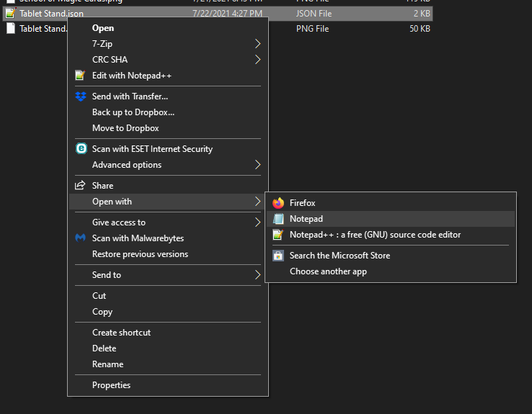Click Choose another app
Screen dimensions: 532x414
click(328, 271)
